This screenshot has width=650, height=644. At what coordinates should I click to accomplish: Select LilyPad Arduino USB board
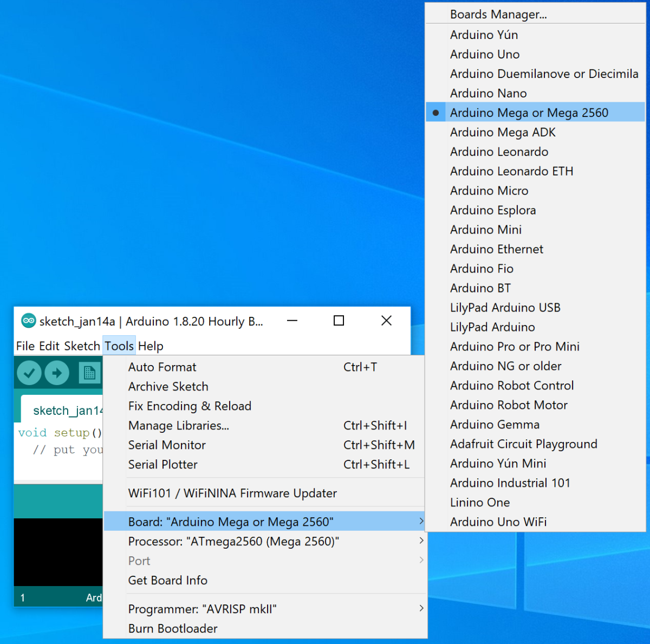(535, 308)
